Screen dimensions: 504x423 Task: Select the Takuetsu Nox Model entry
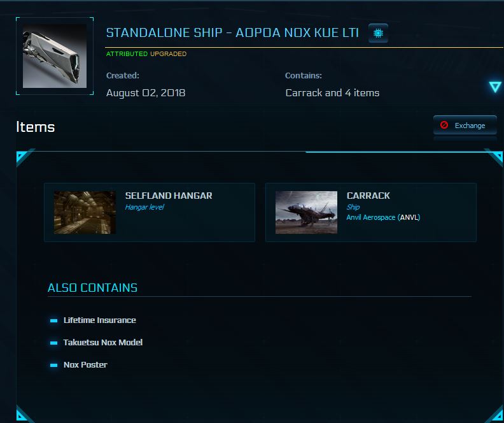pyautogui.click(x=103, y=343)
